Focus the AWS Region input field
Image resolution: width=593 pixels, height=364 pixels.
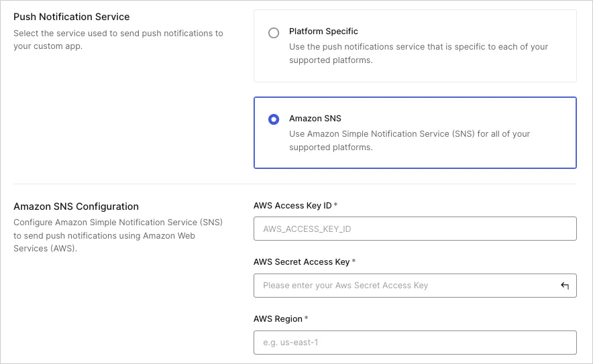click(415, 343)
